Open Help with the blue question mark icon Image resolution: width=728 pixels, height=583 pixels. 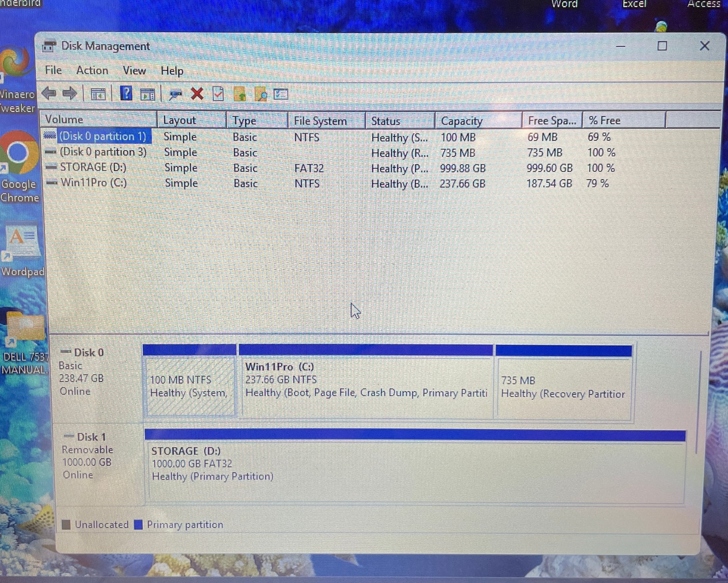126,93
